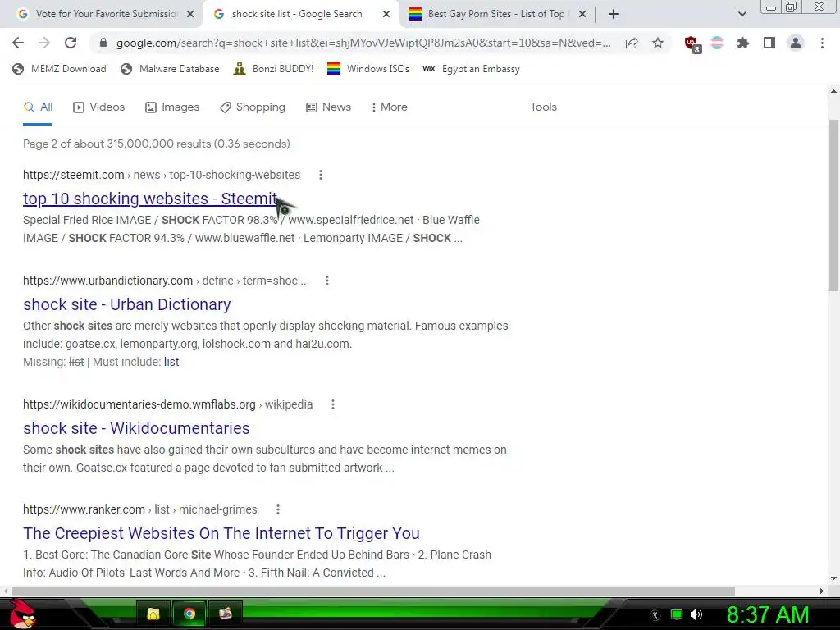Open result options for the Steemit entry
The width and height of the screenshot is (840, 630).
[x=321, y=175]
